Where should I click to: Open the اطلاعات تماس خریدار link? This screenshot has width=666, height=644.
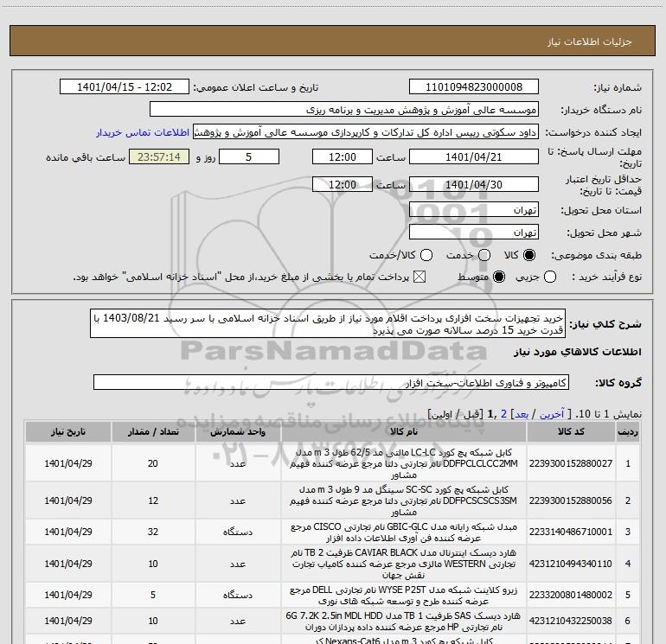(143, 132)
